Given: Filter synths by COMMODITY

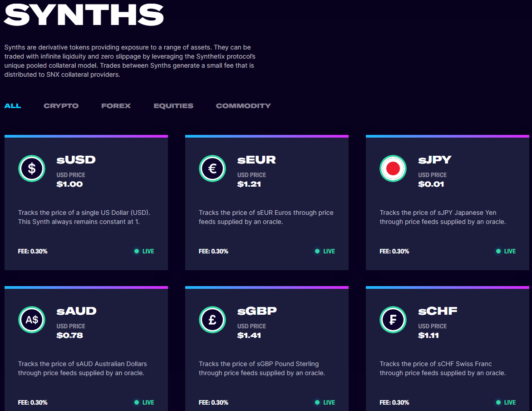Looking at the screenshot, I should tap(243, 106).
